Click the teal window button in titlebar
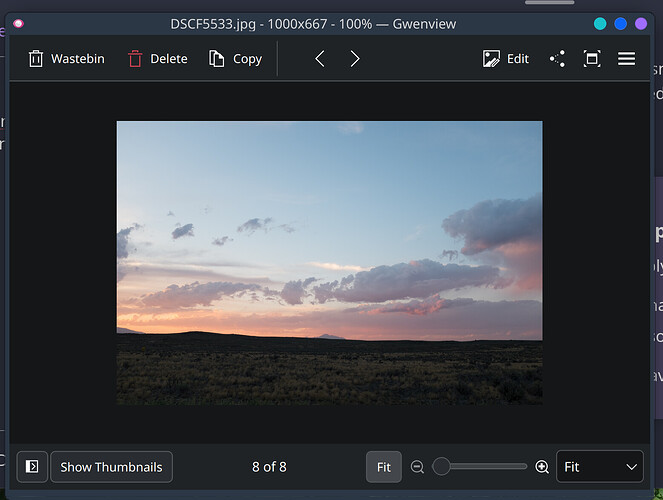This screenshot has width=663, height=500. (600, 24)
